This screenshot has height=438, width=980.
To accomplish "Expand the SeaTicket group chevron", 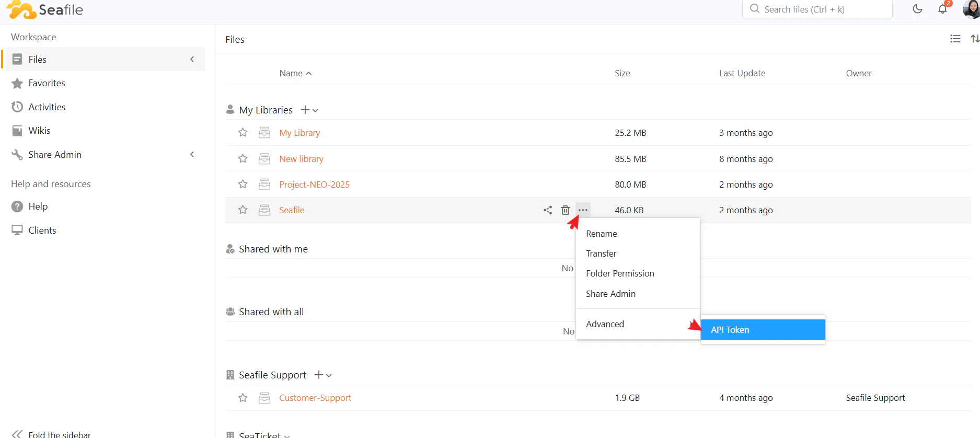I will tap(286, 435).
